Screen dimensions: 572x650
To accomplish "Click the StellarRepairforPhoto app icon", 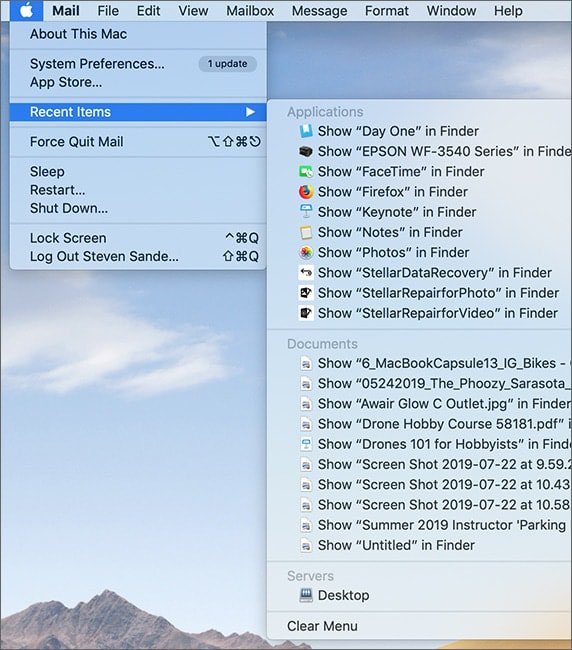I will point(306,293).
